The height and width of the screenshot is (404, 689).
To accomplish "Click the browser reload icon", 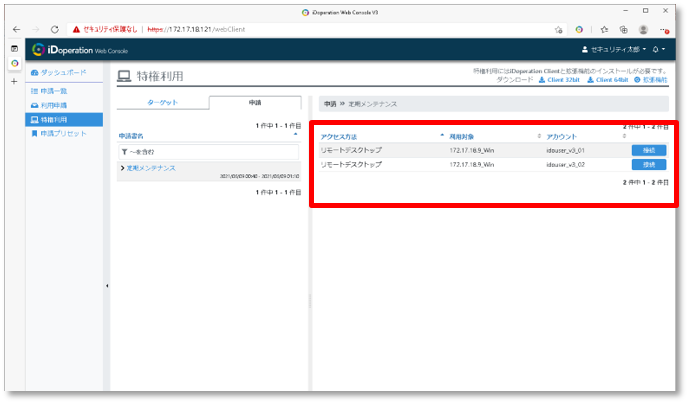I will click(54, 30).
